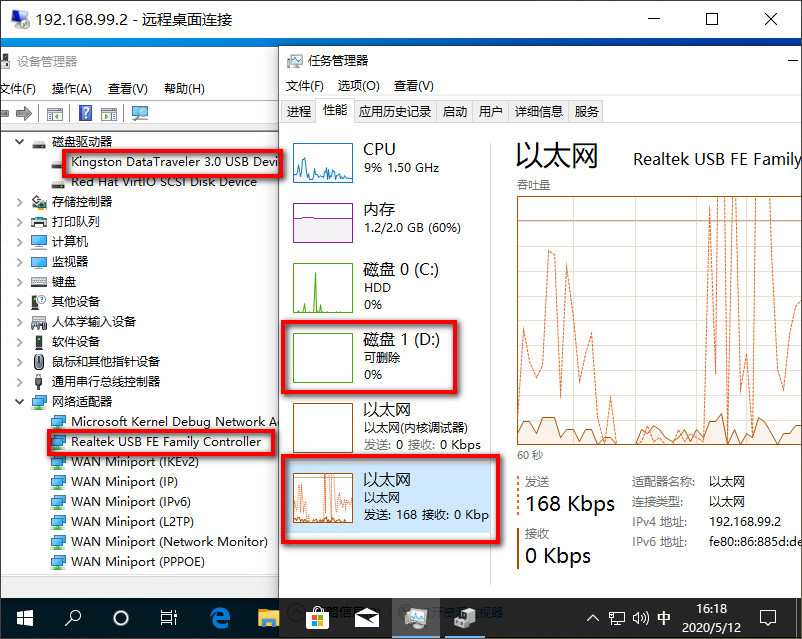This screenshot has height=639, width=802.
Task: Click the Cortana circle icon on taskbar
Action: [x=120, y=617]
